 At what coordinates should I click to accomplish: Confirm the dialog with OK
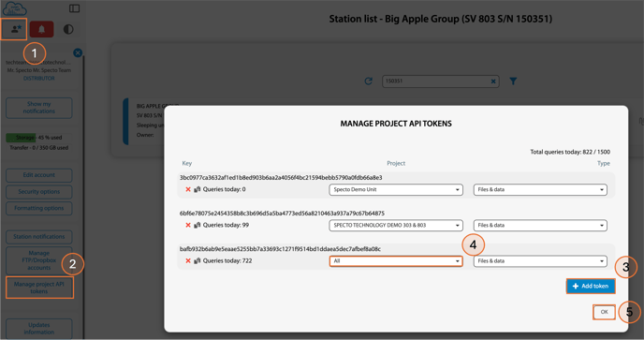pos(604,312)
